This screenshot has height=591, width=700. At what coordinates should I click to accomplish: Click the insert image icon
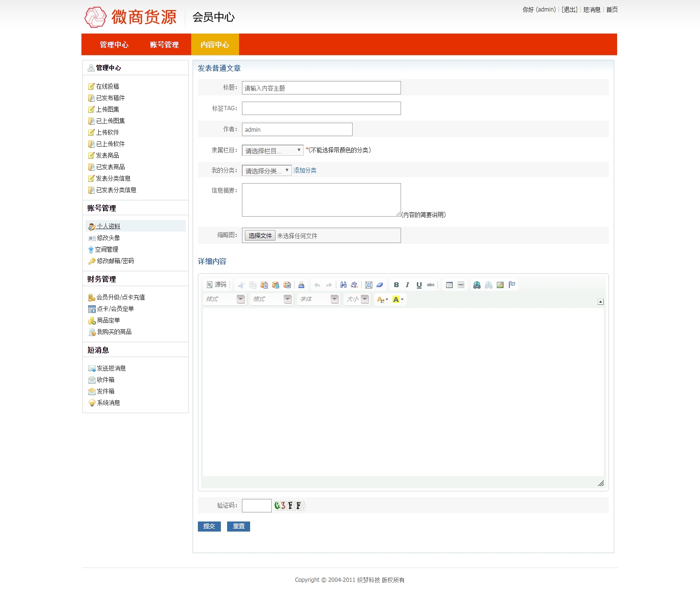pos(500,285)
